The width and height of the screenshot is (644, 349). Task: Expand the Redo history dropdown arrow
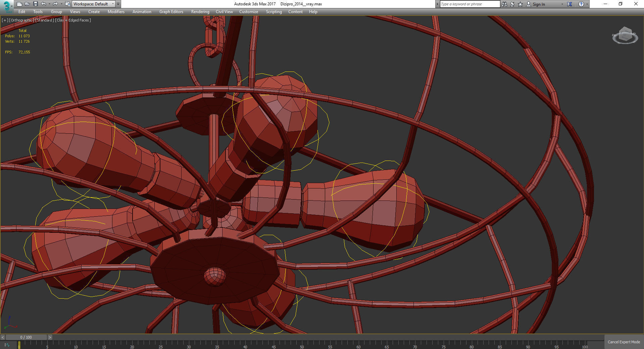(x=61, y=4)
